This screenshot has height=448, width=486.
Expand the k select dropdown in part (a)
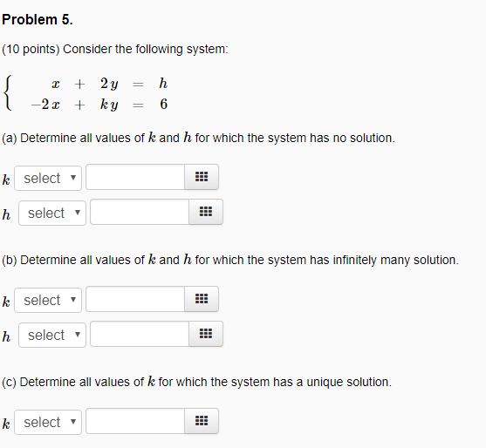48,178
